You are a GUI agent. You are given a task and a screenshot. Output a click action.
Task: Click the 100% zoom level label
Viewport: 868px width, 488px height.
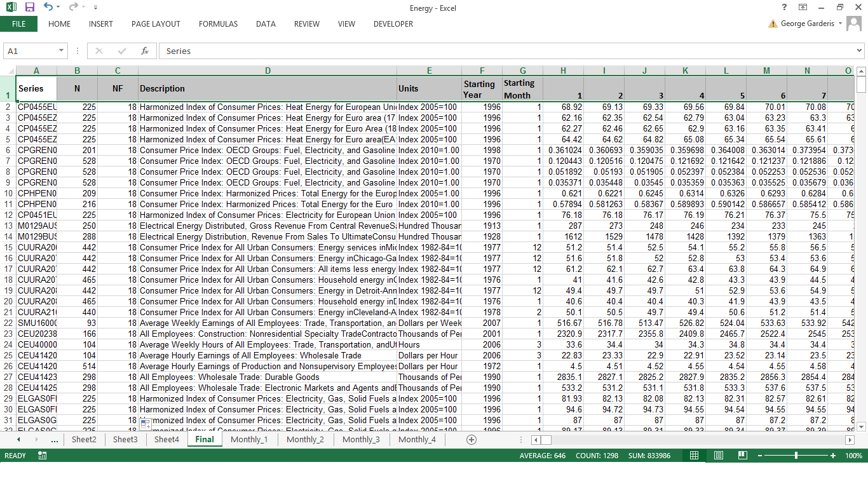pos(853,456)
